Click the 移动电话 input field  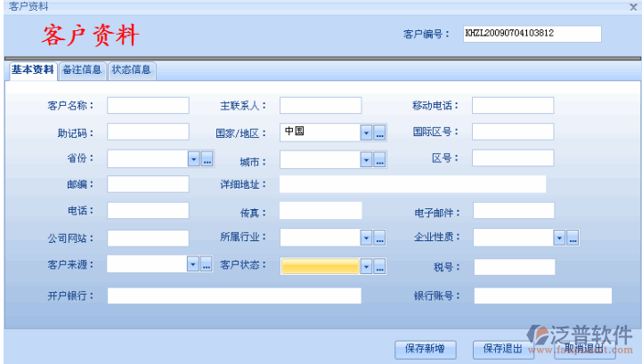click(x=513, y=105)
